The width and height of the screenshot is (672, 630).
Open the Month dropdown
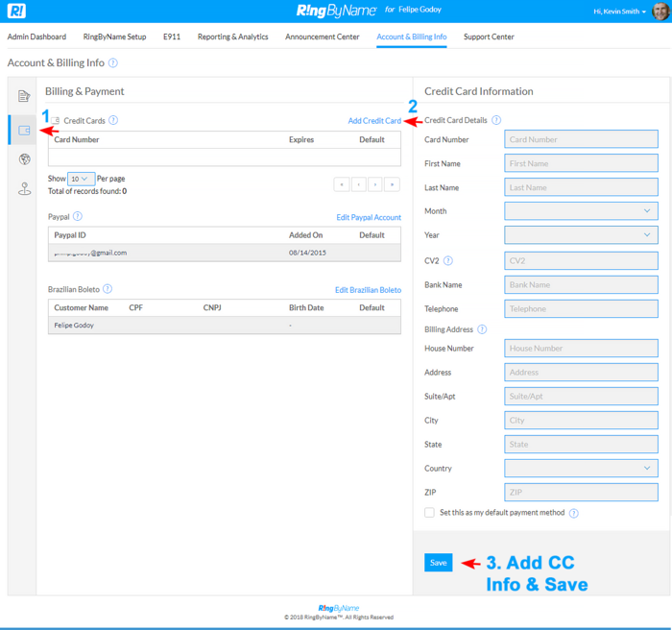click(581, 211)
